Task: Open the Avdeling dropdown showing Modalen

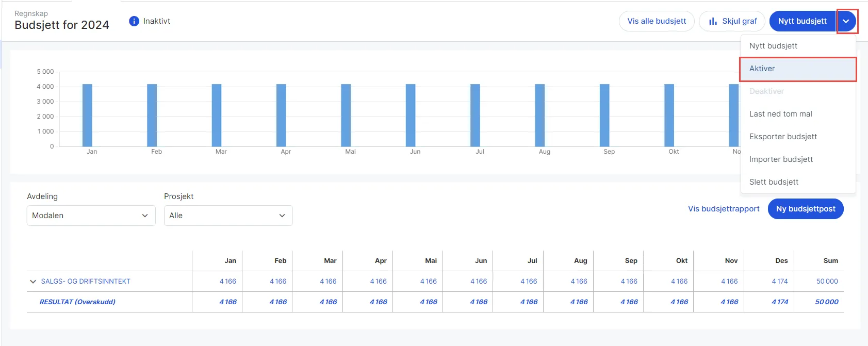Action: click(x=91, y=216)
